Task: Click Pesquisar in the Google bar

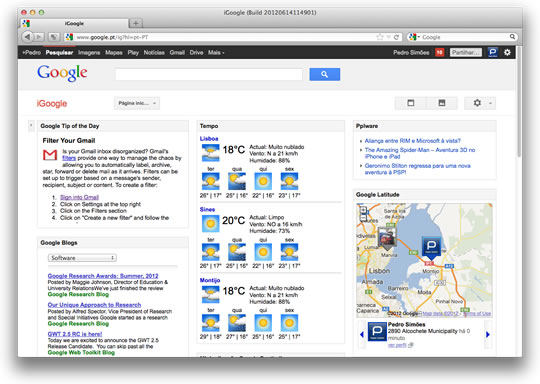Action: pyautogui.click(x=59, y=52)
